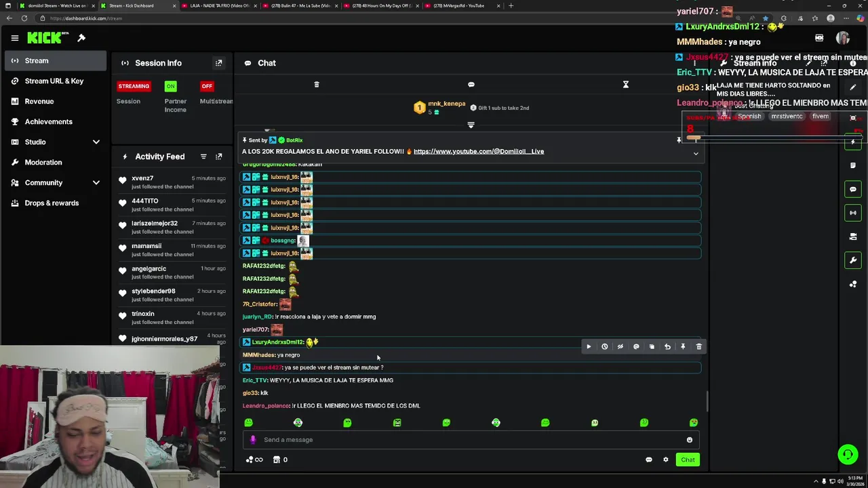
Task: Open Moderation in the sidebar
Action: (56, 162)
